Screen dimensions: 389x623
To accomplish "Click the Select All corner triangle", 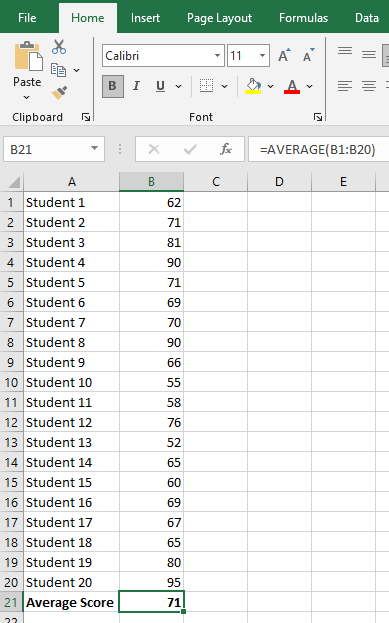I will 15,182.
